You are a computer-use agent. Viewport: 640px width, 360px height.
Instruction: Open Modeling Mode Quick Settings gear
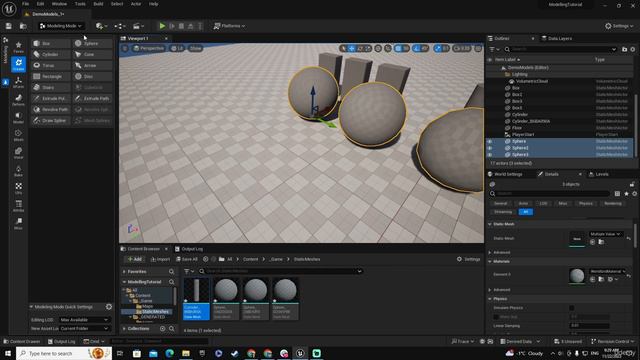pyautogui.click(x=109, y=307)
